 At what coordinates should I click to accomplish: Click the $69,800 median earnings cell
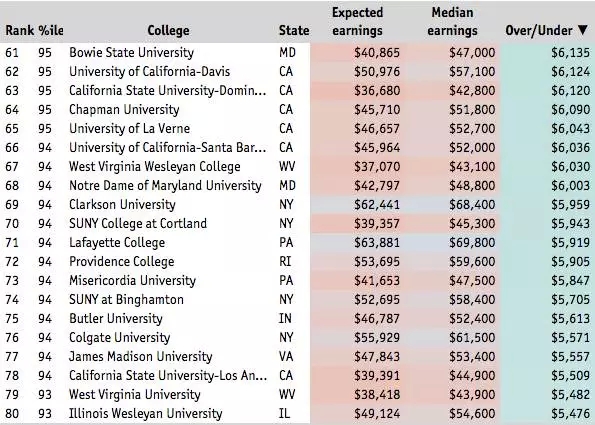point(472,242)
